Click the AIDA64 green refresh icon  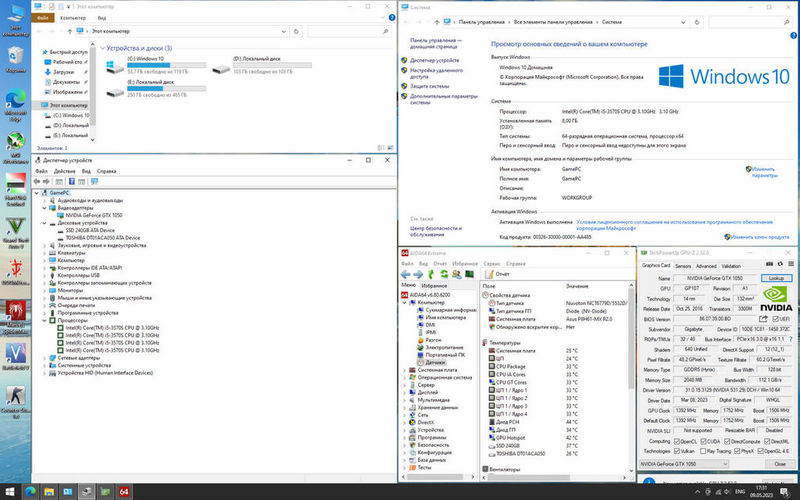(x=444, y=274)
